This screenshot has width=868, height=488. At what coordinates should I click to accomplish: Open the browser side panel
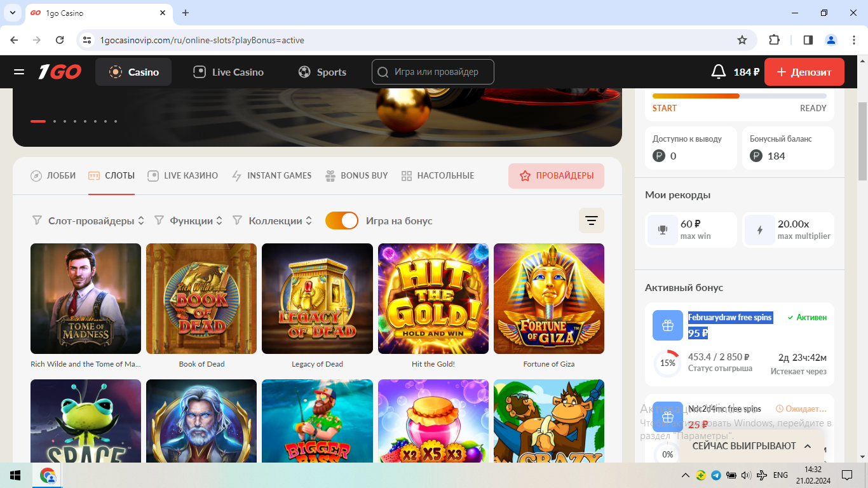point(808,40)
